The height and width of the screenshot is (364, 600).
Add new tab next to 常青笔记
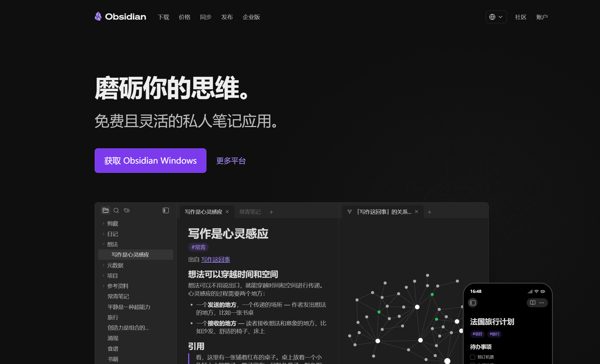pos(271,212)
